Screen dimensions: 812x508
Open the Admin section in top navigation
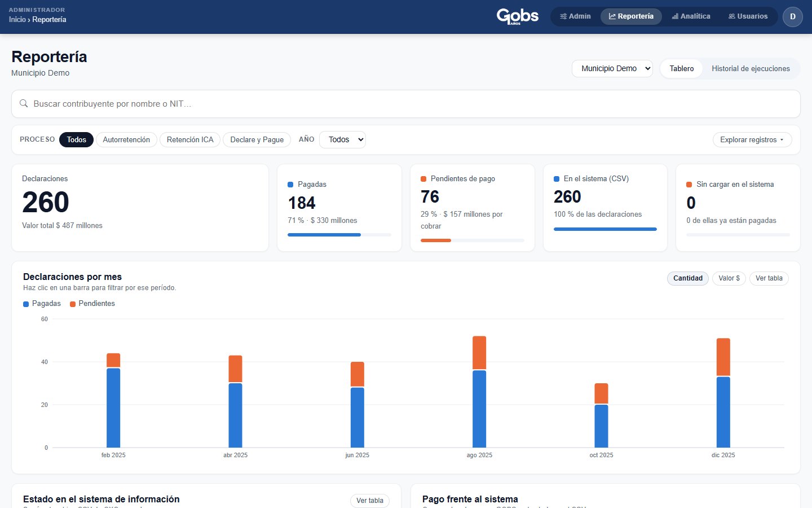coord(575,16)
